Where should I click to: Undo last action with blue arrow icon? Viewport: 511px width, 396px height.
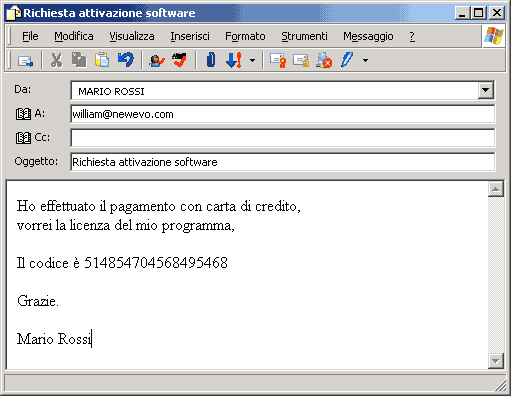click(x=126, y=60)
